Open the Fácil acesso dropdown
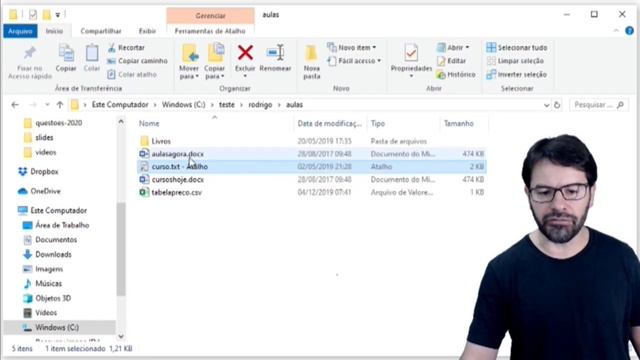The width and height of the screenshot is (640, 360). pos(354,61)
